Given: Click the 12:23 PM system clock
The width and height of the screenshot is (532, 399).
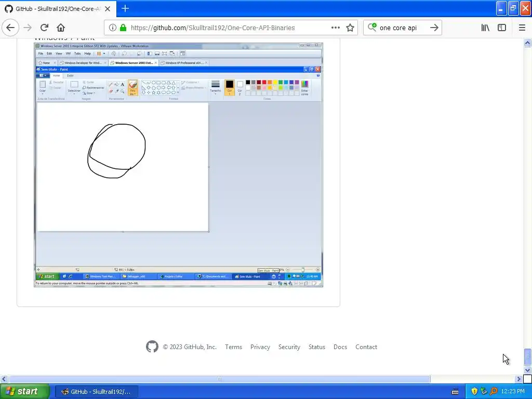Looking at the screenshot, I should [x=513, y=392].
